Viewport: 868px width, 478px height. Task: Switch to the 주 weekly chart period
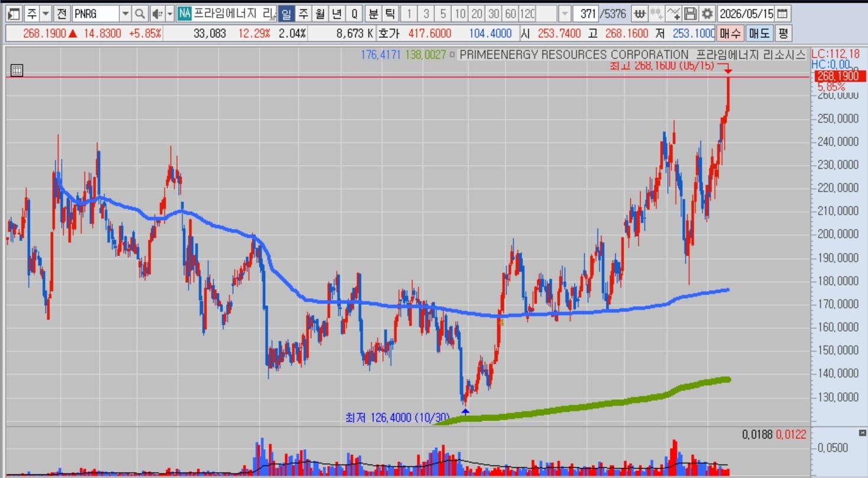pyautogui.click(x=303, y=13)
